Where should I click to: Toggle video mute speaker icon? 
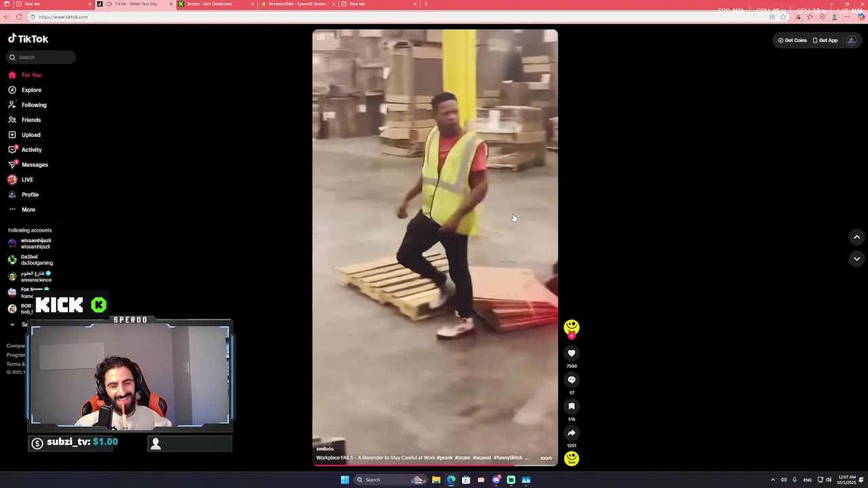(320, 37)
